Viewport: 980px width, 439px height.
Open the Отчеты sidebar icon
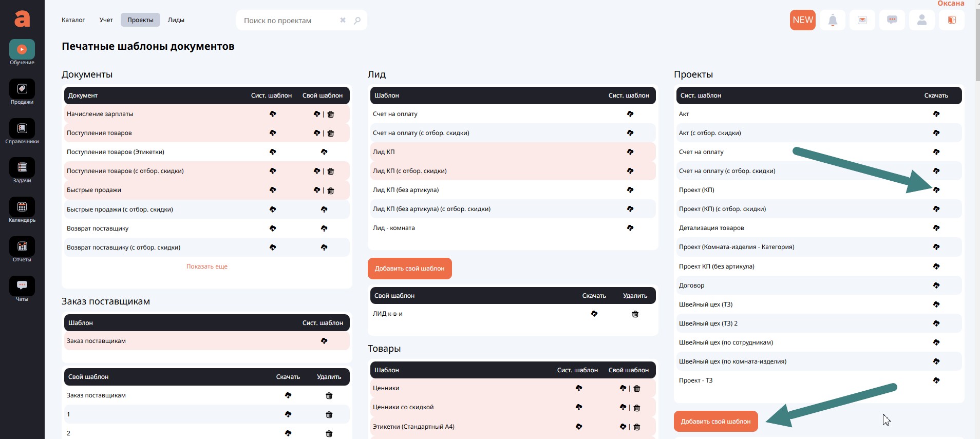tap(22, 247)
